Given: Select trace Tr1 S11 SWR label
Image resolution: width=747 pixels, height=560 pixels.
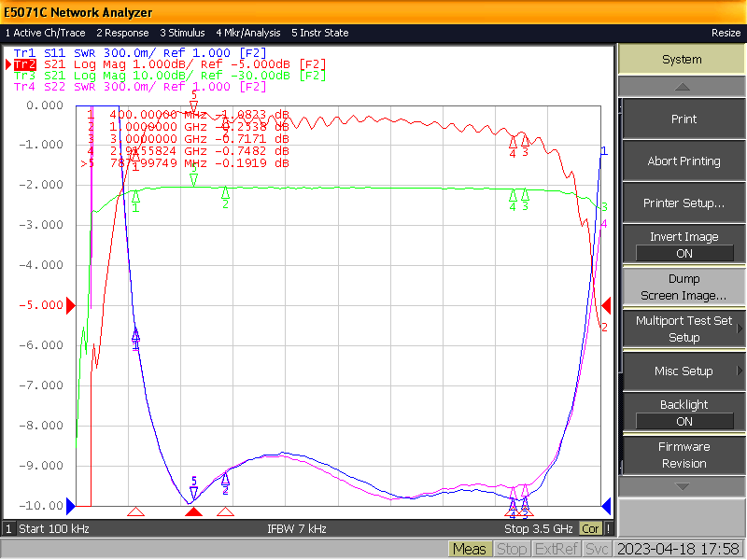Looking at the screenshot, I should tap(139, 53).
